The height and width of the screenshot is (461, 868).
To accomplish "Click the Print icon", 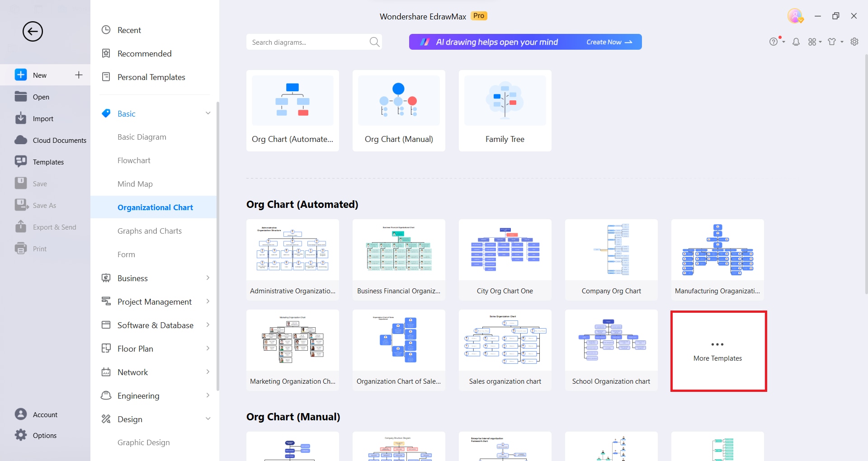I will [x=21, y=249].
